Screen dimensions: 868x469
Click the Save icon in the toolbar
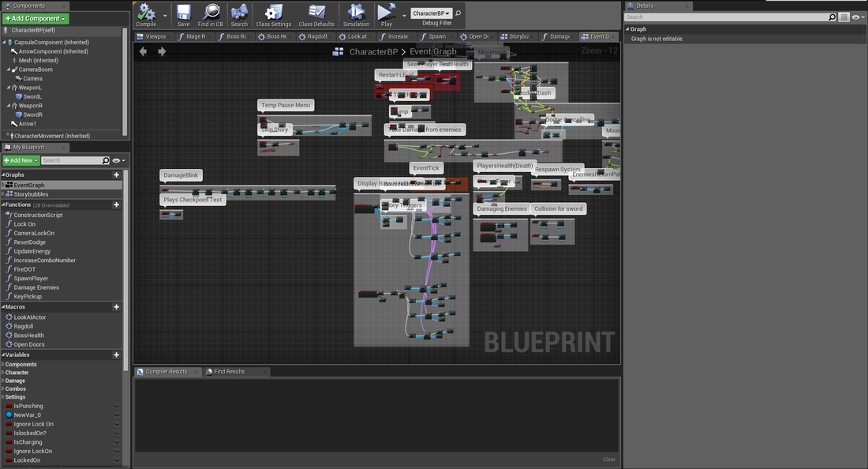pyautogui.click(x=183, y=12)
